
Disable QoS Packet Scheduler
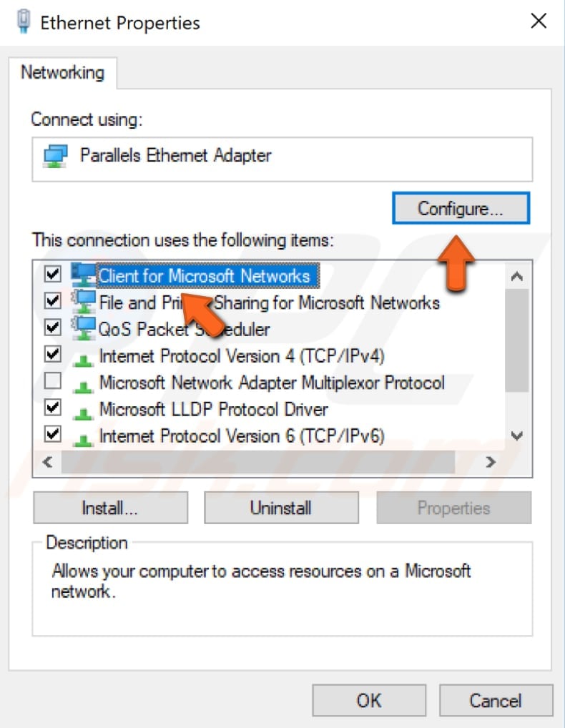point(52,328)
